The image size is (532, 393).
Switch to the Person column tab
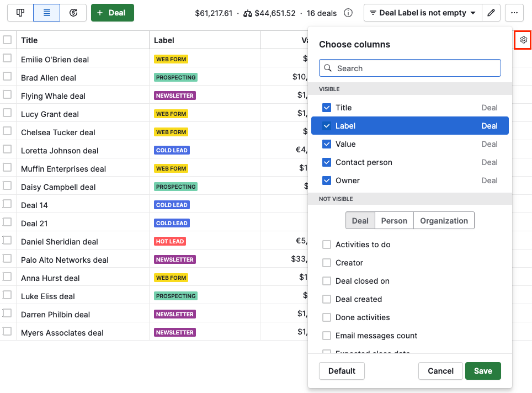pos(393,220)
